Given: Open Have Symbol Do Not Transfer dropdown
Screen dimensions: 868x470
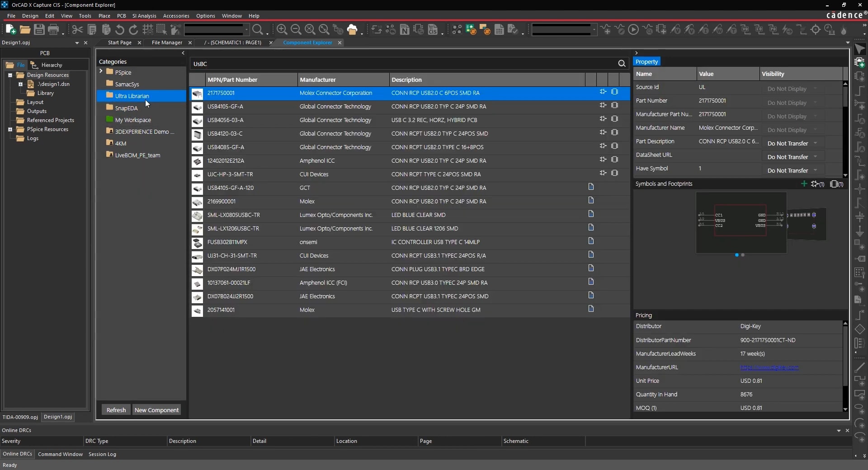Looking at the screenshot, I should (793, 170).
